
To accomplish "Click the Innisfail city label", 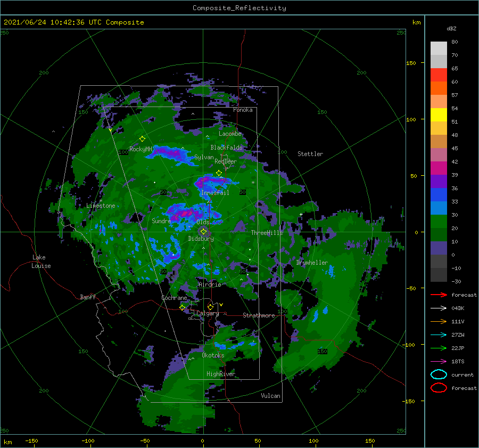I will (x=215, y=193).
